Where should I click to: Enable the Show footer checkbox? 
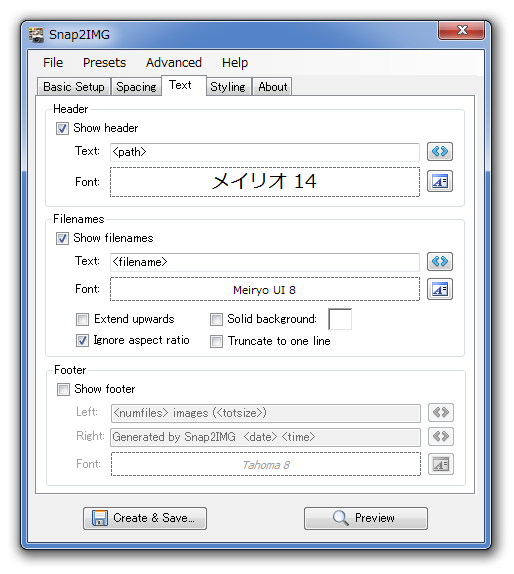point(63,389)
